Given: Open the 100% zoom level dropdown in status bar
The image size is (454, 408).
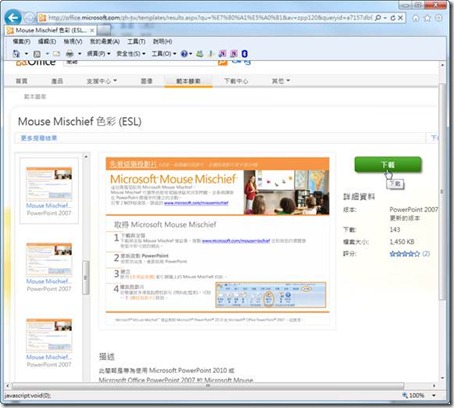Looking at the screenshot, I should coord(434,395).
